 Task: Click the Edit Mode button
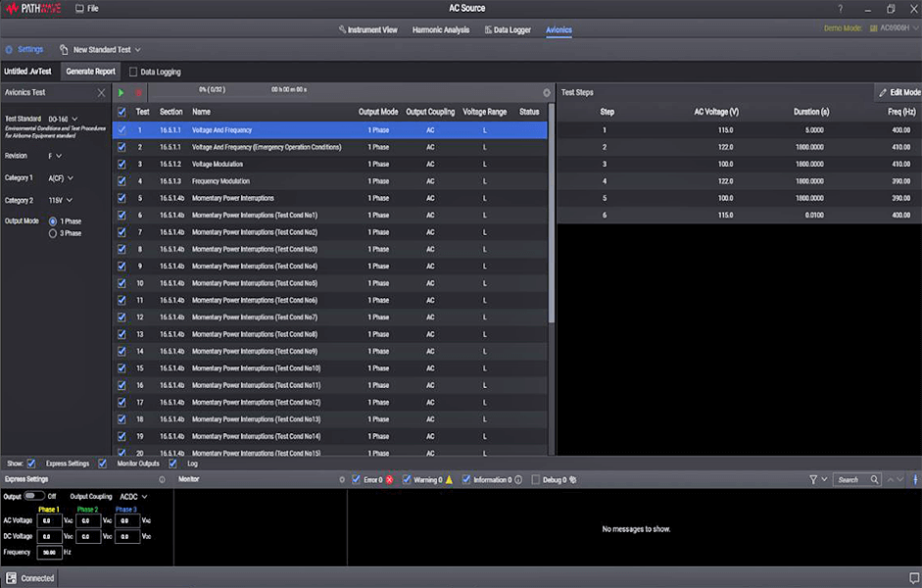tap(898, 92)
